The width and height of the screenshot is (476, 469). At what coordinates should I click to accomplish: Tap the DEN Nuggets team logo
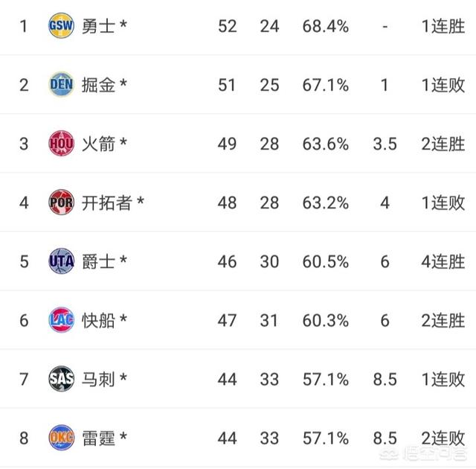[x=61, y=84]
